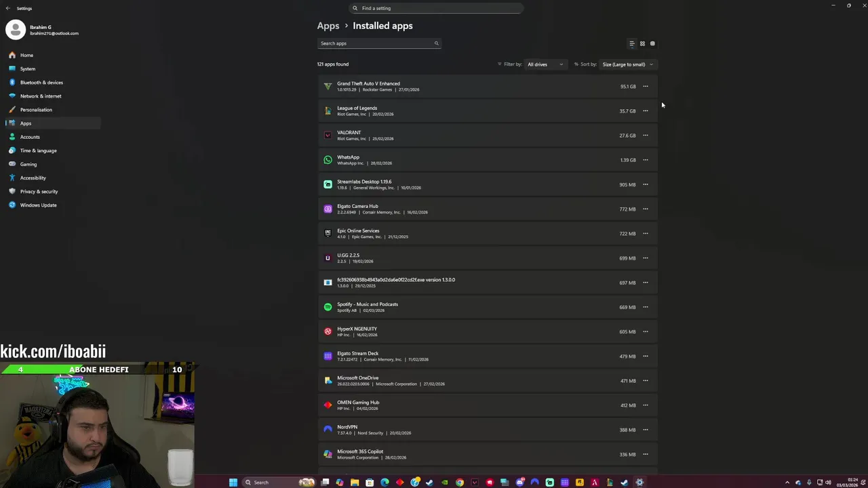Open more options for HyperX NGENUITY
Image resolution: width=868 pixels, height=488 pixels.
pos(646,331)
